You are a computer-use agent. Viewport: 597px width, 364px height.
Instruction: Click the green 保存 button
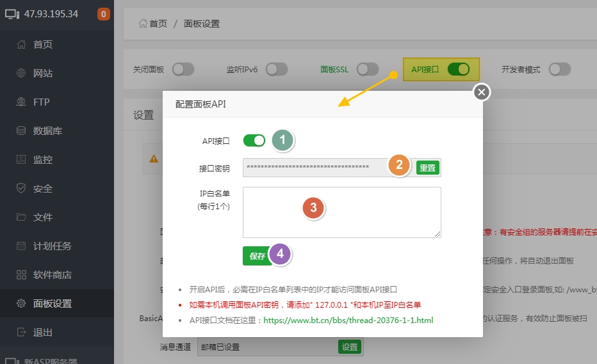[x=258, y=256]
